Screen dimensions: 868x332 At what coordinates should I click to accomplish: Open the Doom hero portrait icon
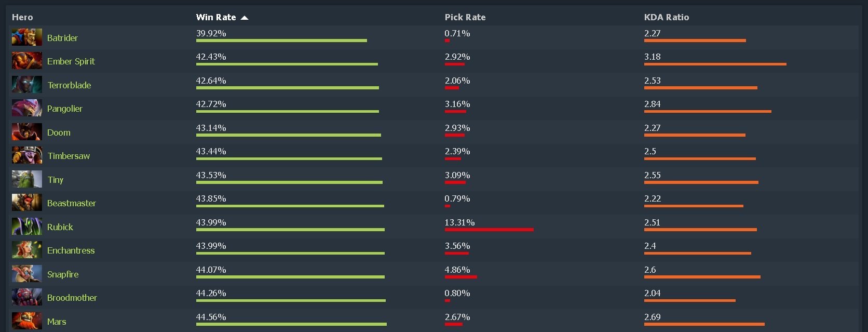27,132
